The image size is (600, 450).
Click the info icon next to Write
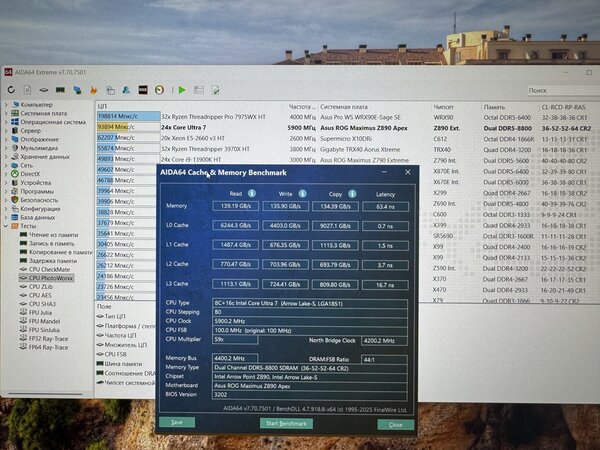tap(302, 193)
